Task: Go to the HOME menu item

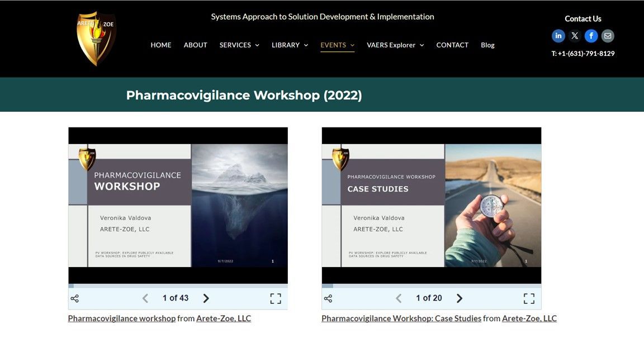Action: pyautogui.click(x=161, y=45)
